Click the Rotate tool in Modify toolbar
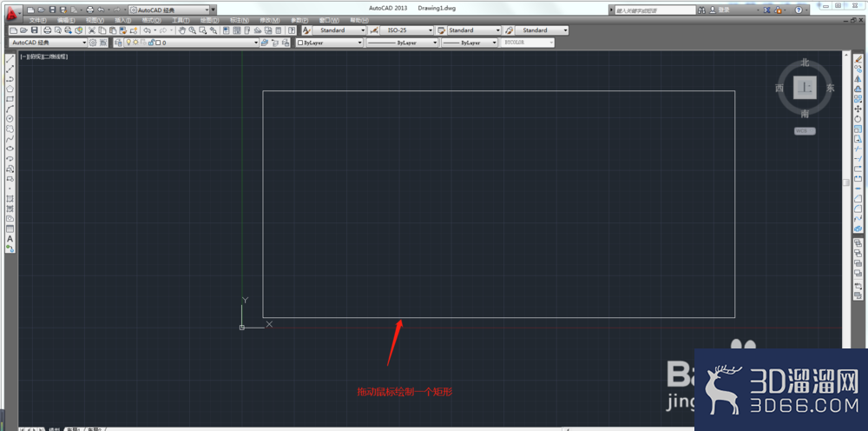The width and height of the screenshot is (868, 431). [858, 119]
